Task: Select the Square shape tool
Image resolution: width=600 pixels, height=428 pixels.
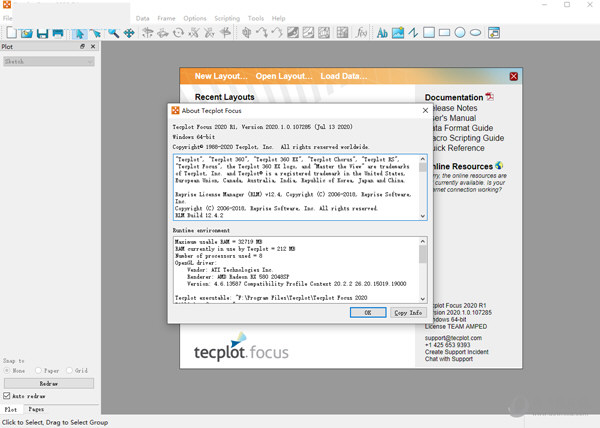Action: pos(429,33)
